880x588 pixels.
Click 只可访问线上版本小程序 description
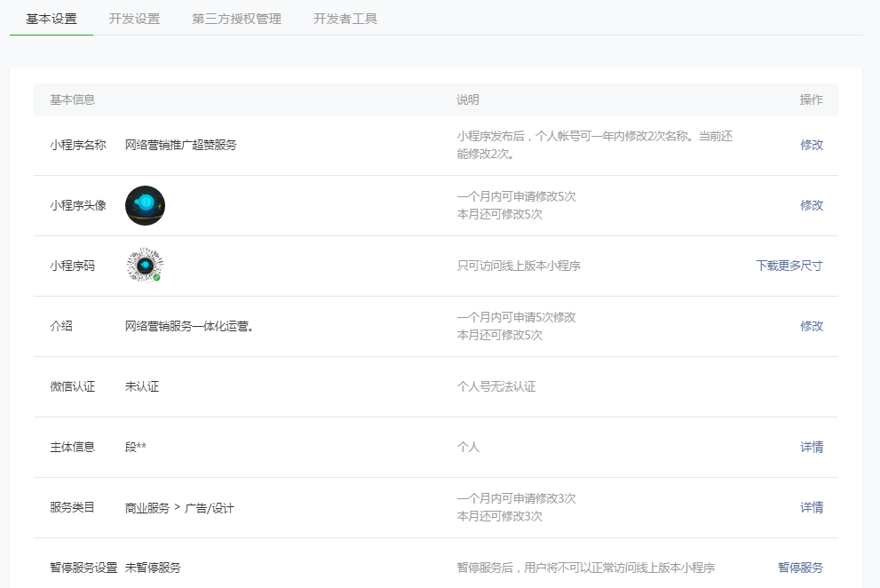click(519, 266)
